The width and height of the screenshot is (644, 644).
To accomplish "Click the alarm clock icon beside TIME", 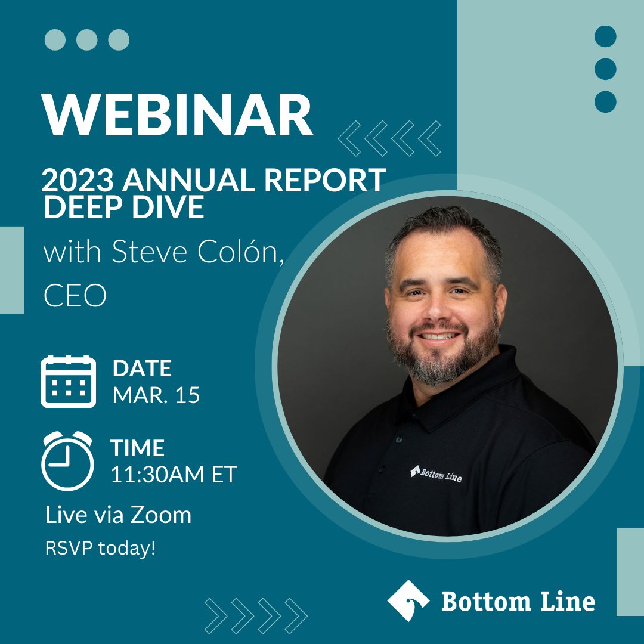I will [68, 461].
